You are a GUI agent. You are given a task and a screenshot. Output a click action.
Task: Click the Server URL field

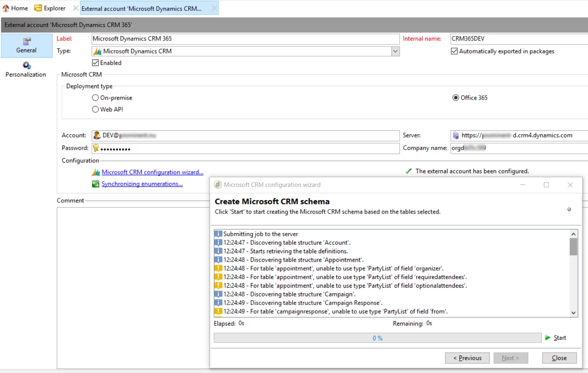point(519,136)
